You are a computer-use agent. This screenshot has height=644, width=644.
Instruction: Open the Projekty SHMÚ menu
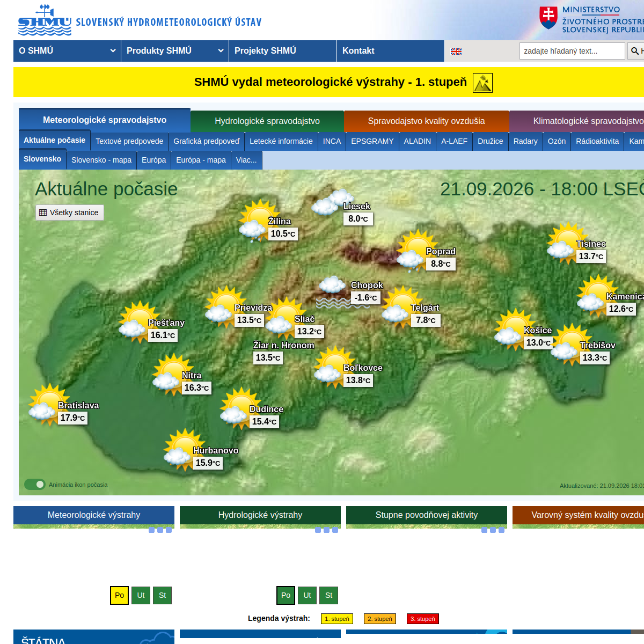tap(283, 51)
